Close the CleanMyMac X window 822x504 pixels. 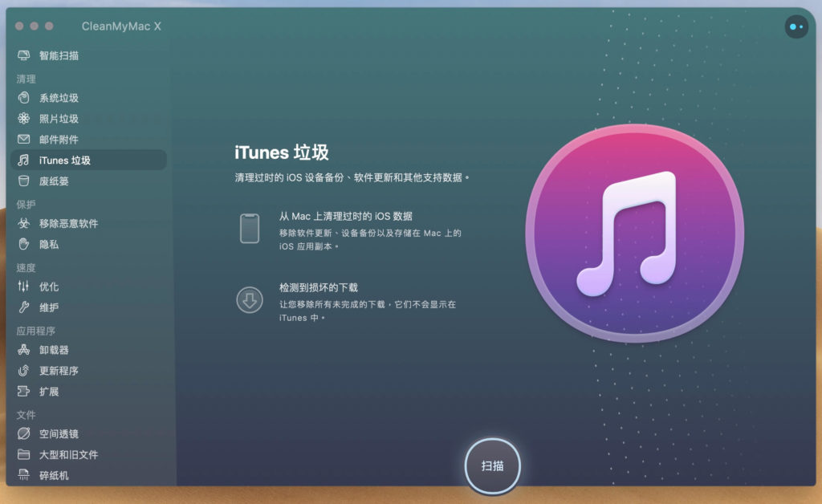point(19,26)
